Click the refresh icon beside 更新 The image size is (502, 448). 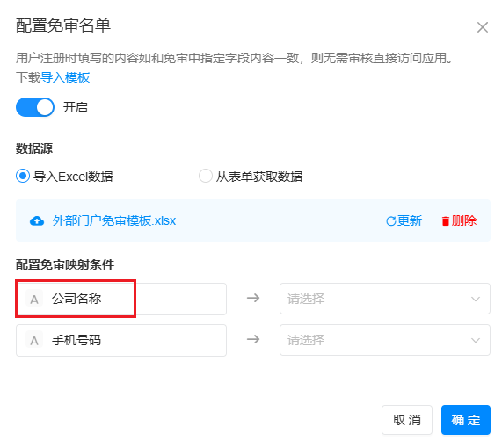(x=390, y=221)
